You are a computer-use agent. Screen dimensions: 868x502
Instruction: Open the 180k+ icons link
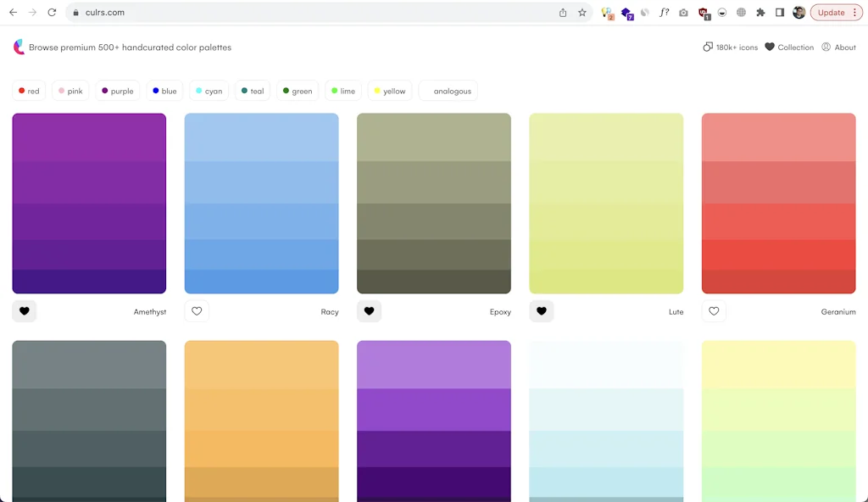(730, 47)
